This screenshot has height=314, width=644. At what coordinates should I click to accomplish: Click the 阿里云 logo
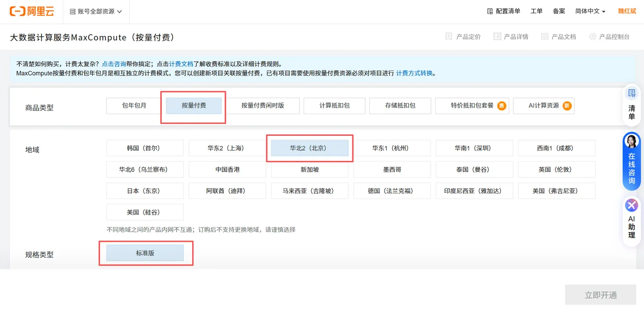[x=32, y=11]
